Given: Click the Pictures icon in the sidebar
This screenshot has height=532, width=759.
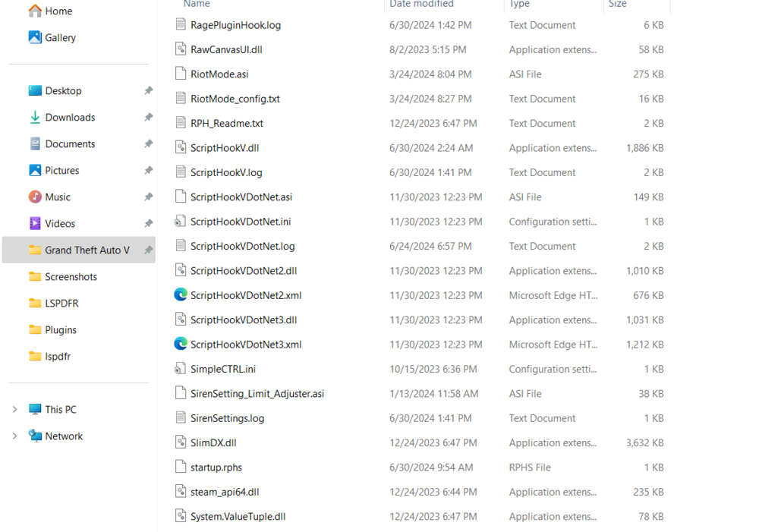Looking at the screenshot, I should (x=34, y=170).
